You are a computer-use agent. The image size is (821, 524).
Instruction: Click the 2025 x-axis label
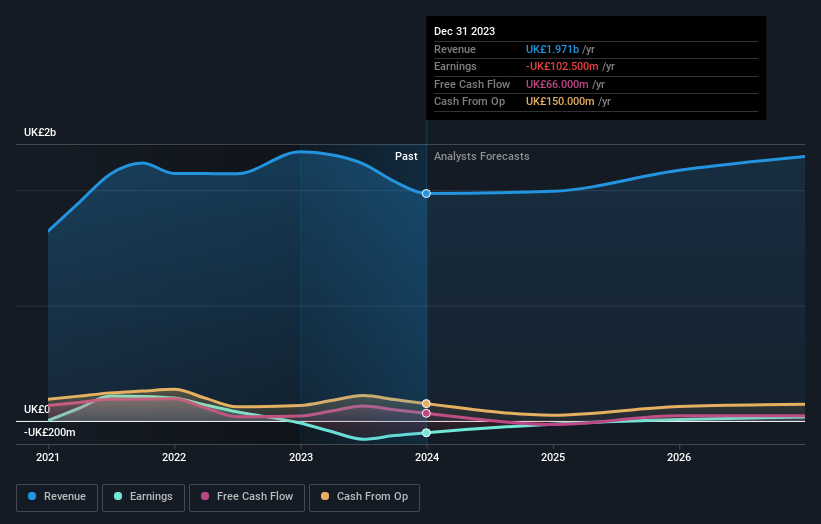point(553,458)
